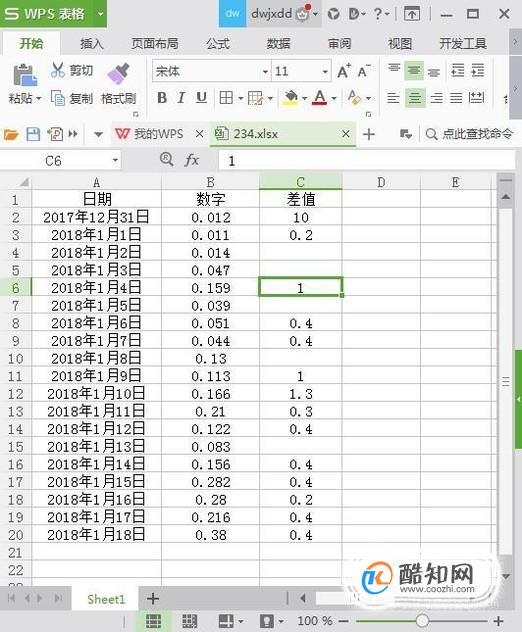Switch to the 公式 (Formulas) tab
Image resolution: width=522 pixels, height=632 pixels.
click(x=218, y=43)
